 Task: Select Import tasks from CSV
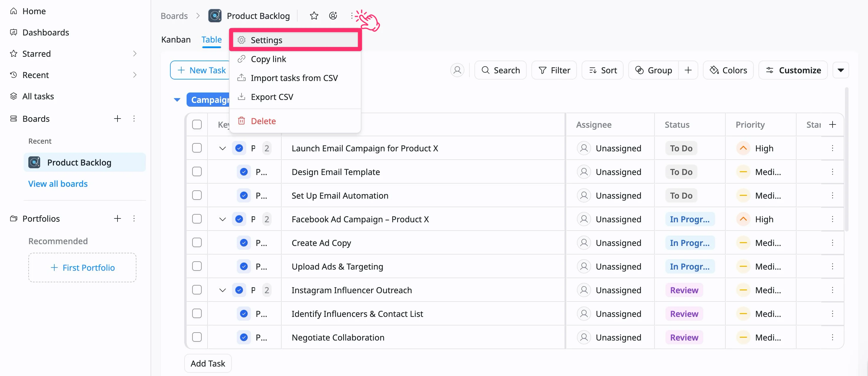295,78
